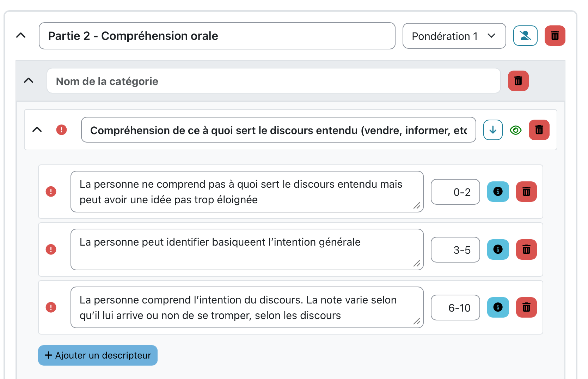Click the crossed-out user icon button
The height and width of the screenshot is (379, 588).
525,36
